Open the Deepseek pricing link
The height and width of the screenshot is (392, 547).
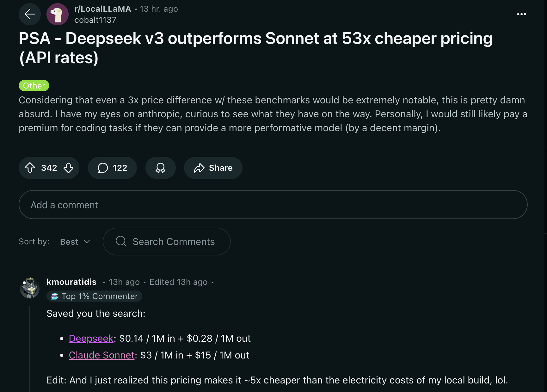[91, 339]
